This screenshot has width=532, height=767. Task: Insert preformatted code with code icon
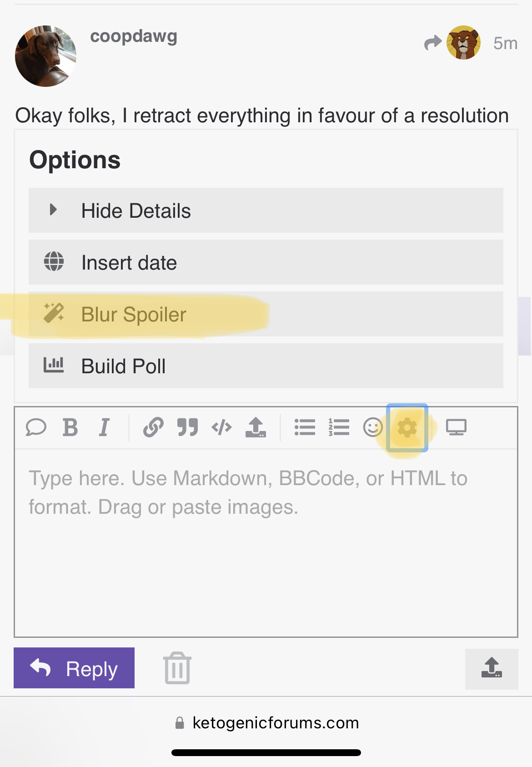221,427
